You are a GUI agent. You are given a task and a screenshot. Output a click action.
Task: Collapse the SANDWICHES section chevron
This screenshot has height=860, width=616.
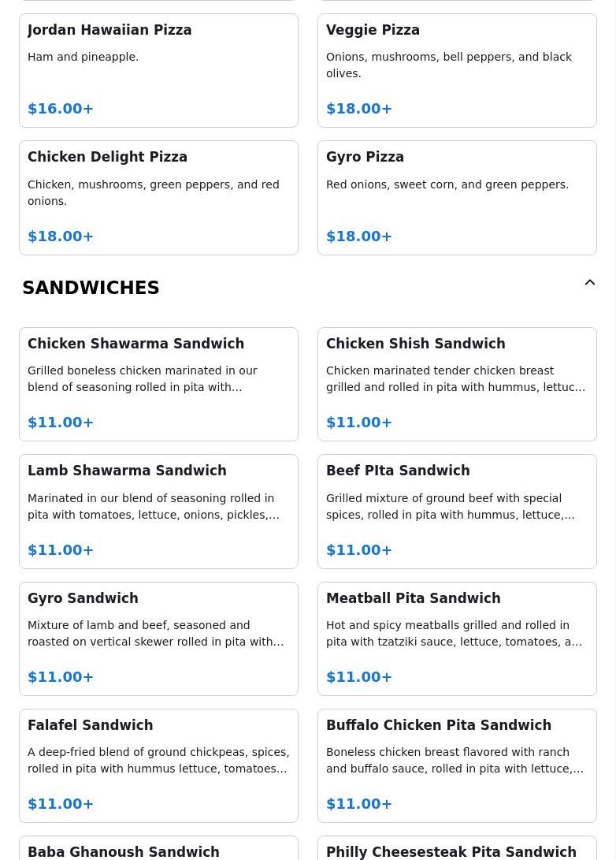(590, 282)
